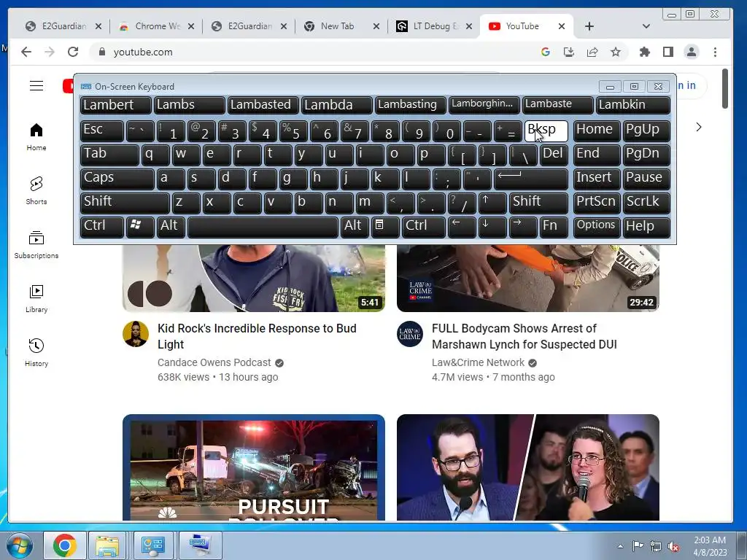Screen dimensions: 747x560
Task: Open Chrome extensions puzzle icon
Action: pyautogui.click(x=645, y=52)
